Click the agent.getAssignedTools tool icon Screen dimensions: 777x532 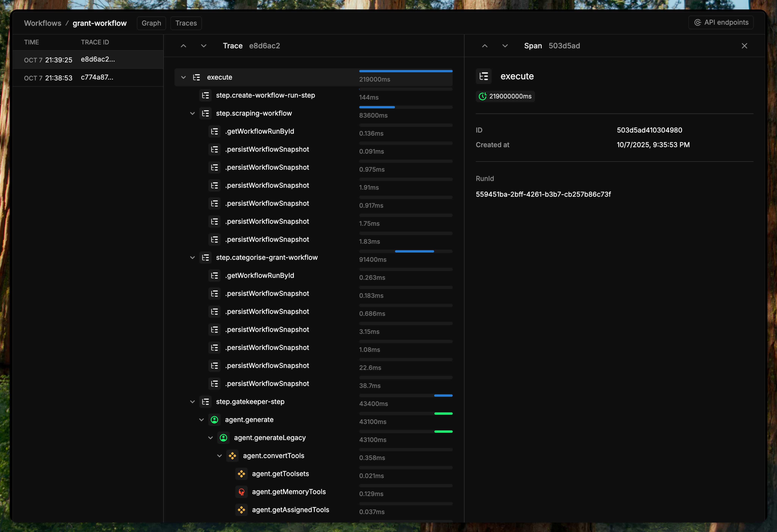click(x=241, y=510)
